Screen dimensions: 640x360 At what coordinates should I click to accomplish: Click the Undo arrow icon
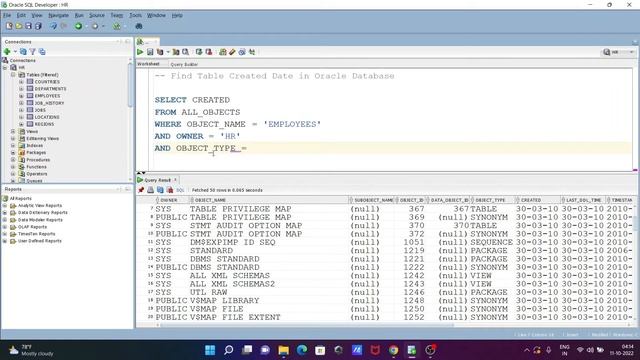[53, 26]
